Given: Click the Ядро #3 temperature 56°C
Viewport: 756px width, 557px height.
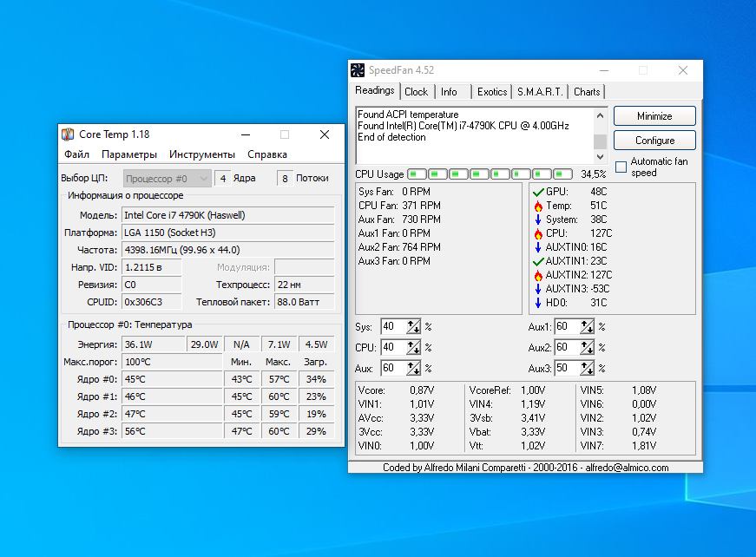Looking at the screenshot, I should 172,431.
